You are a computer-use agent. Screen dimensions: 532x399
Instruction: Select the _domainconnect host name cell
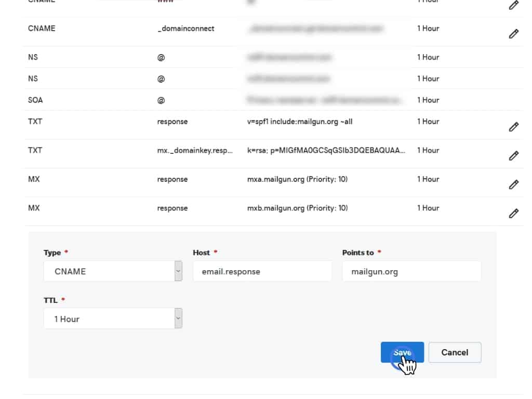(x=185, y=29)
